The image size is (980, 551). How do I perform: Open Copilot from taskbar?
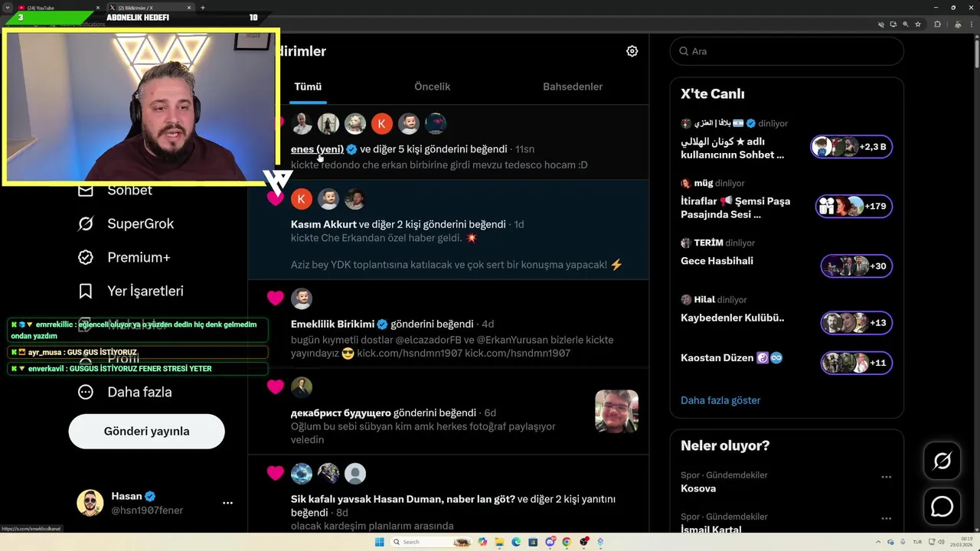tap(483, 542)
